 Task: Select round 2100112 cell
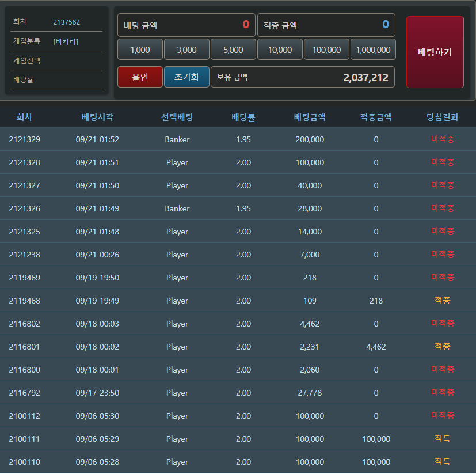point(24,416)
